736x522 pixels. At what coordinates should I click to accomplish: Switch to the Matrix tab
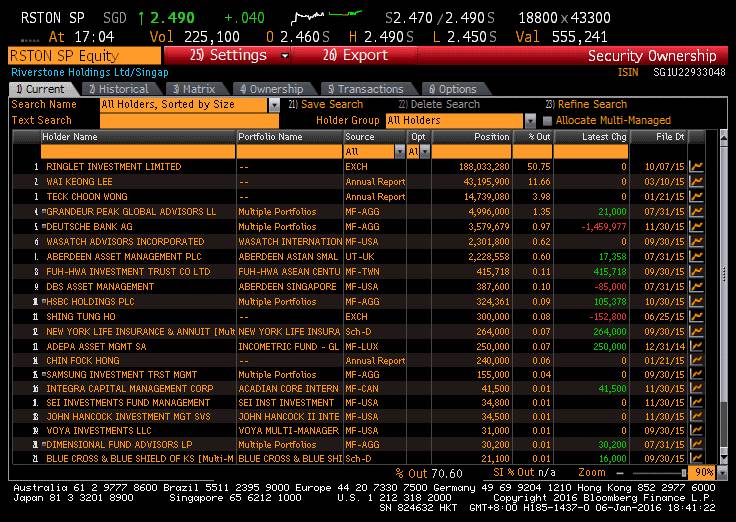tap(194, 89)
